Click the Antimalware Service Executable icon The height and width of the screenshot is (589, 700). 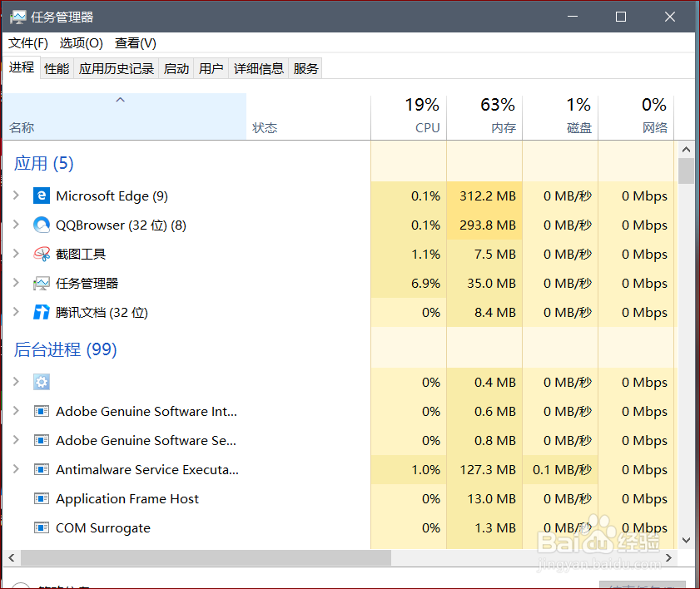click(x=42, y=469)
